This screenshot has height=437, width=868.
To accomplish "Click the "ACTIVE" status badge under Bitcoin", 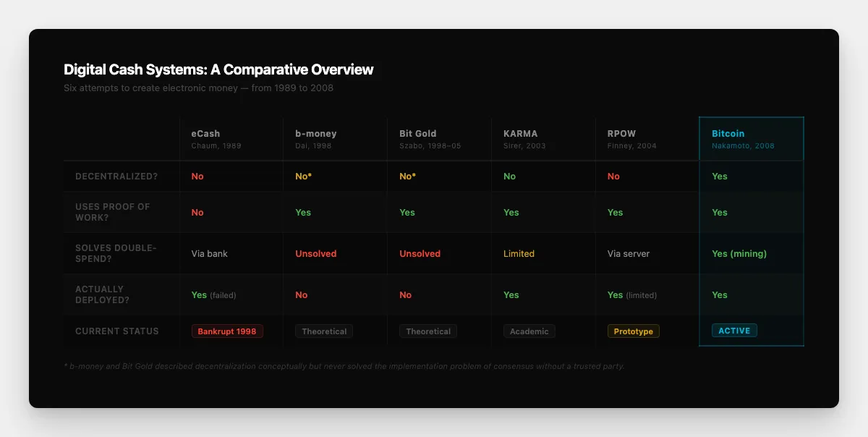I will pyautogui.click(x=735, y=331).
